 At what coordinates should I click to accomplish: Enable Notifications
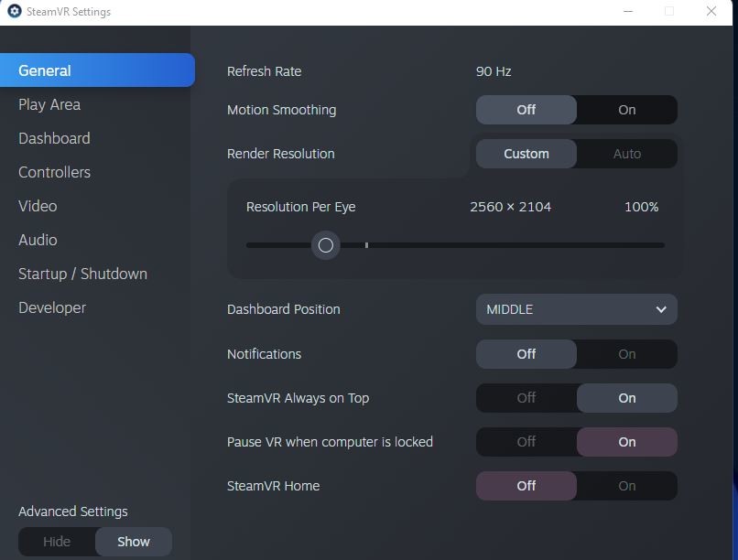627,354
